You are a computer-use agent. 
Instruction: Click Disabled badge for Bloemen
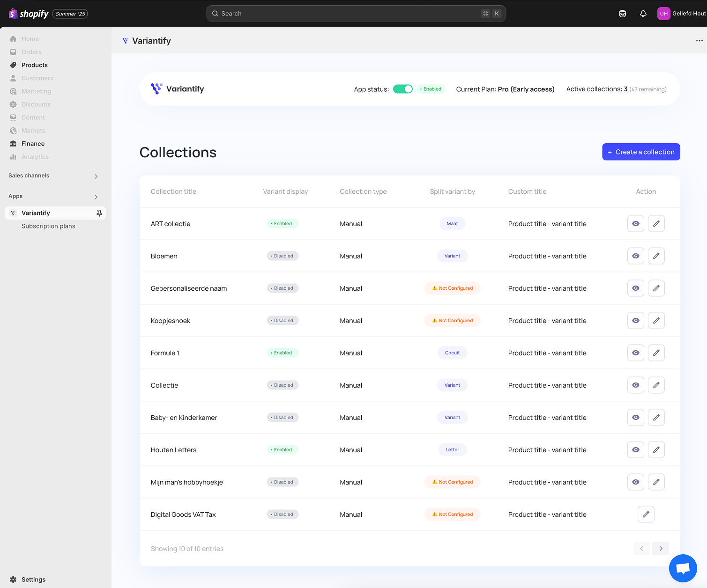[x=283, y=256]
